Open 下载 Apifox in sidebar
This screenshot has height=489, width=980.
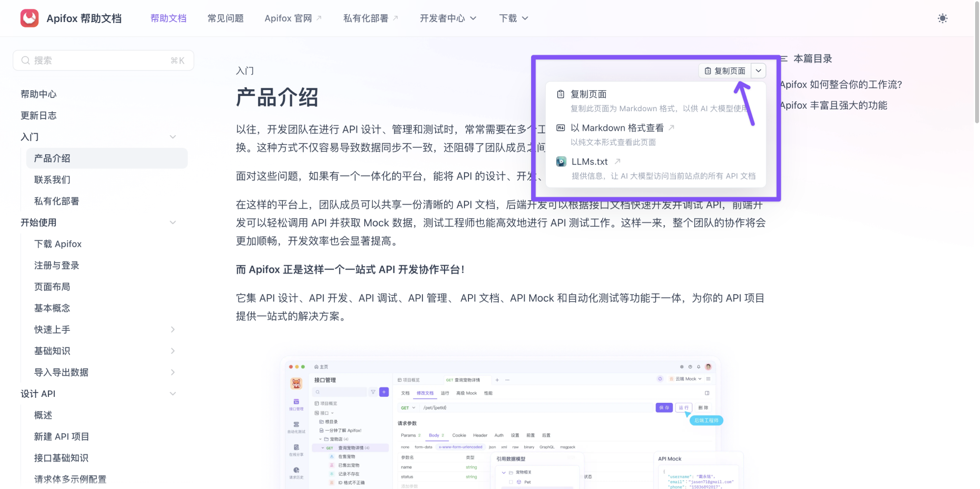58,244
